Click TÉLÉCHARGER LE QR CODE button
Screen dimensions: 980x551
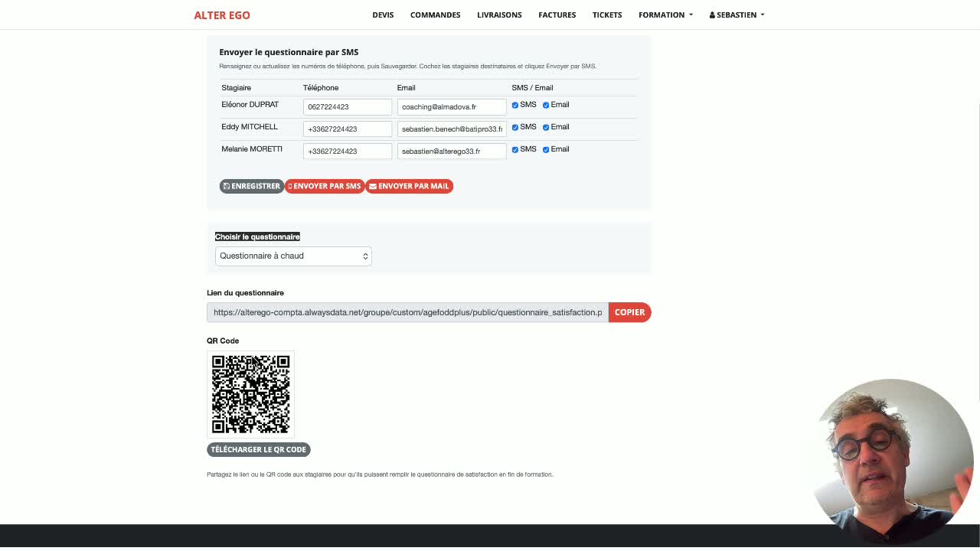coord(259,450)
